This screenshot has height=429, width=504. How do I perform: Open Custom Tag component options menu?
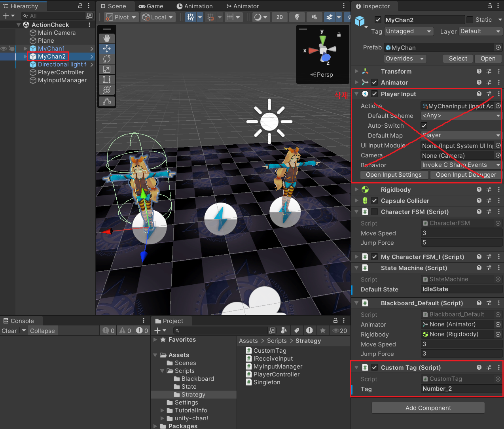pyautogui.click(x=498, y=367)
